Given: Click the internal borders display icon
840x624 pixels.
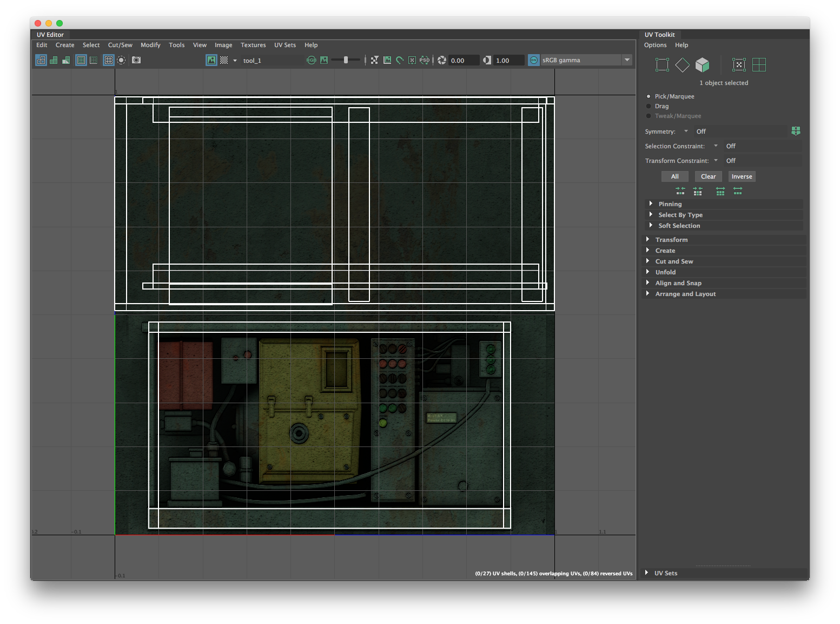Looking at the screenshot, I should coord(94,60).
